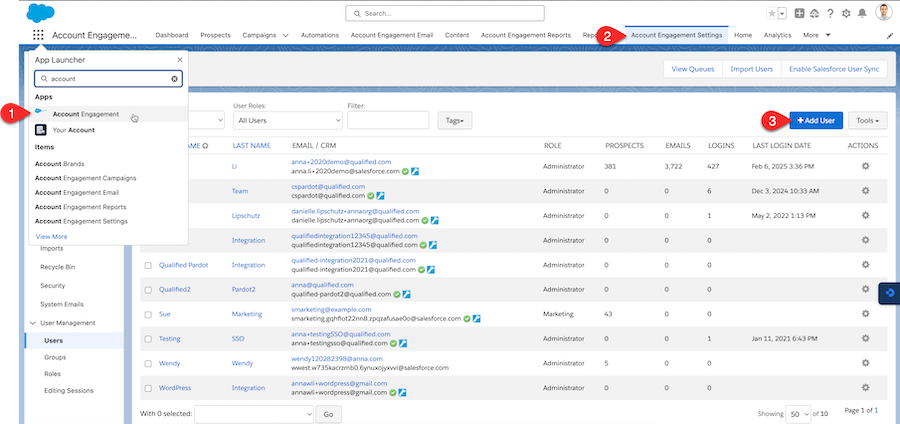Collapse the User Management section
Image resolution: width=900 pixels, height=424 pixels.
coord(32,323)
